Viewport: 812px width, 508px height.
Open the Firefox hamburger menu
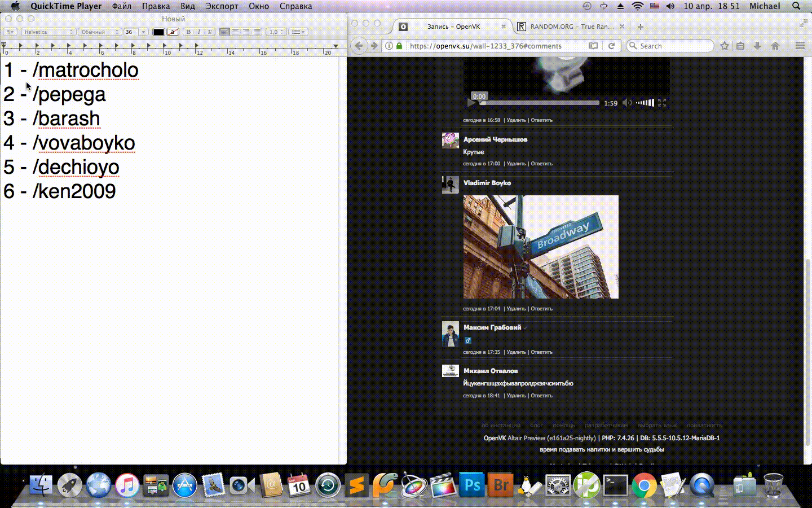800,46
